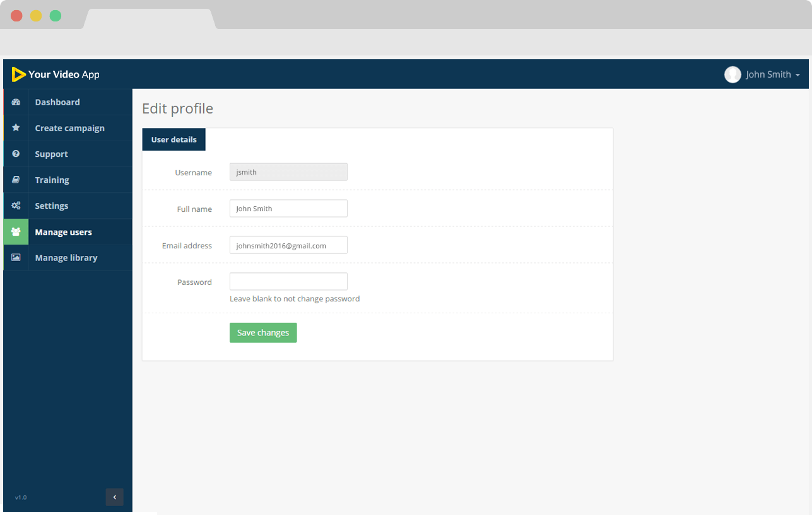The height and width of the screenshot is (515, 812).
Task: Collapse the sidebar with the chevron button
Action: pyautogui.click(x=114, y=497)
